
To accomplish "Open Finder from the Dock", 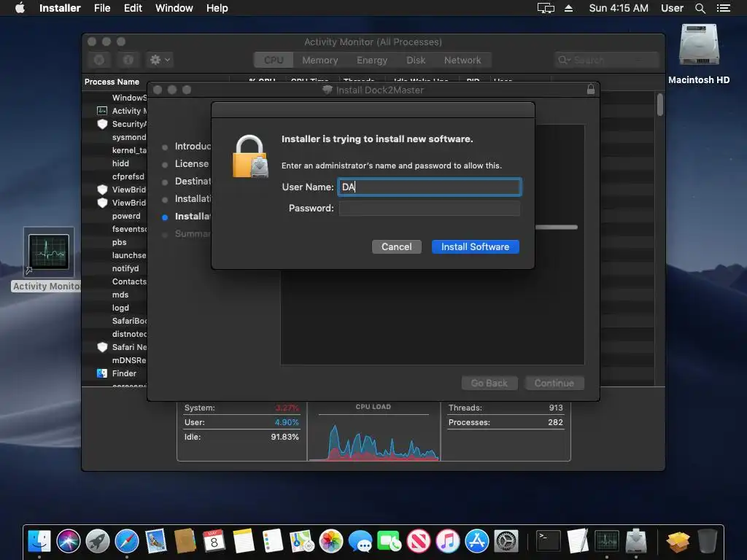I will pyautogui.click(x=39, y=542).
